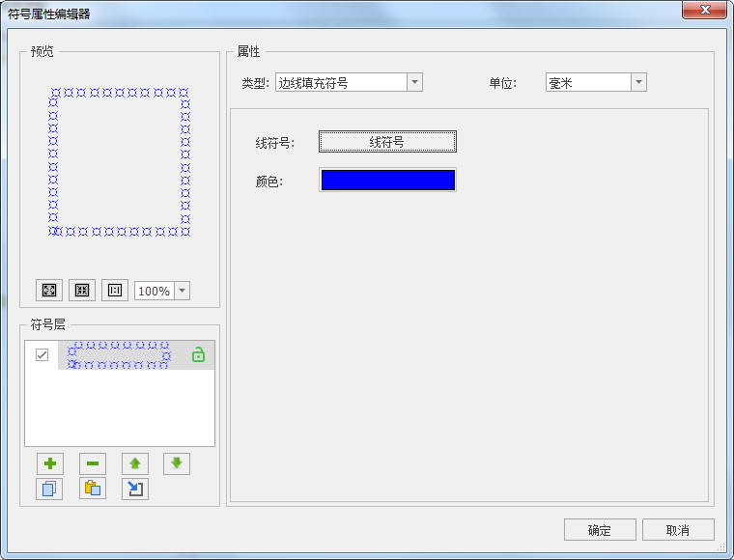
Task: Reset preview to 1:1 scale
Action: pos(115,291)
